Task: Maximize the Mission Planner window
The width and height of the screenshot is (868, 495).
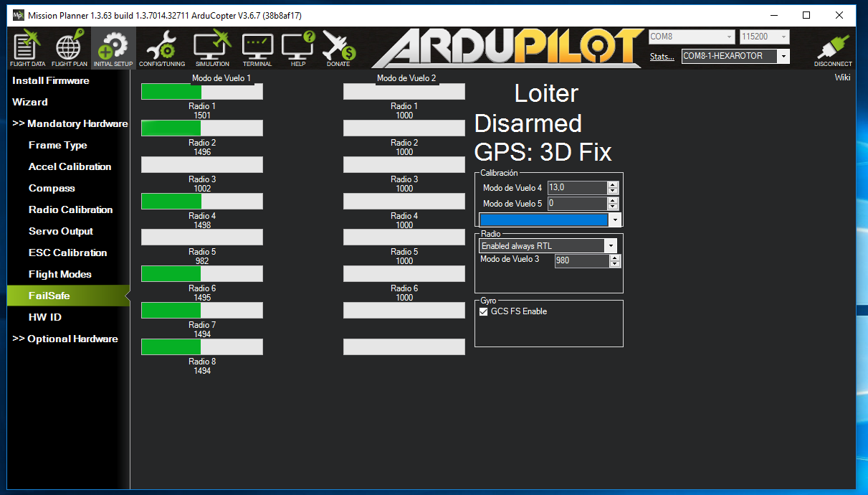Action: [806, 15]
